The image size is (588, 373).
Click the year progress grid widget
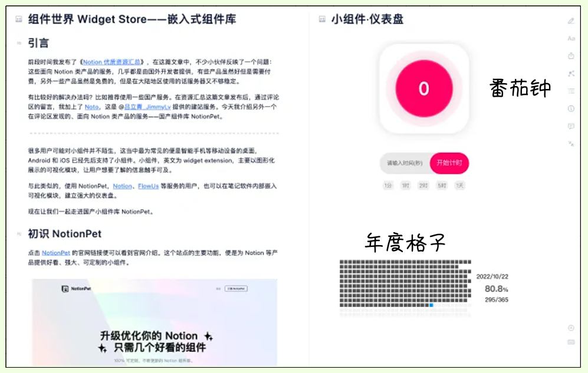pyautogui.click(x=405, y=288)
